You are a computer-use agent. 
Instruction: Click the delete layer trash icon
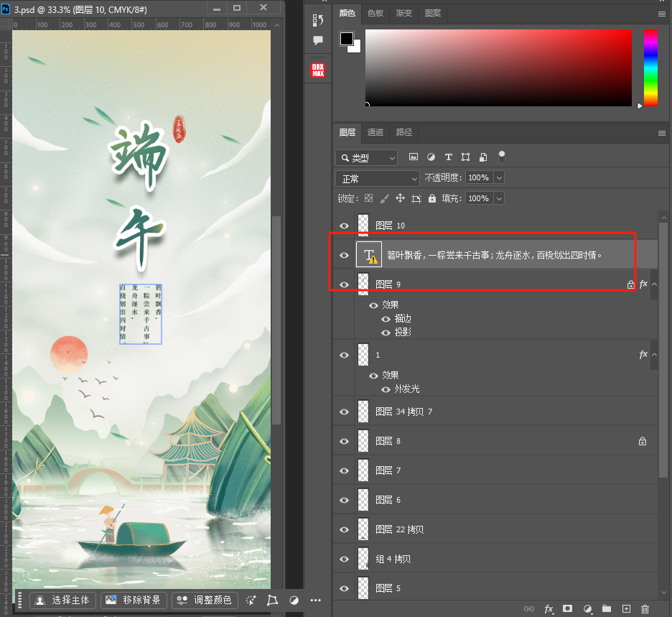645,609
